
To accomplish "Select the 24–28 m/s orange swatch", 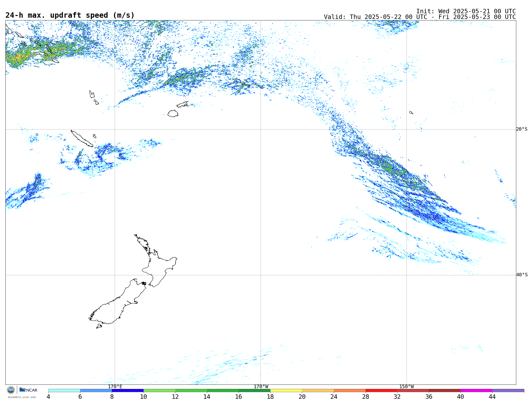I will 350,390.
